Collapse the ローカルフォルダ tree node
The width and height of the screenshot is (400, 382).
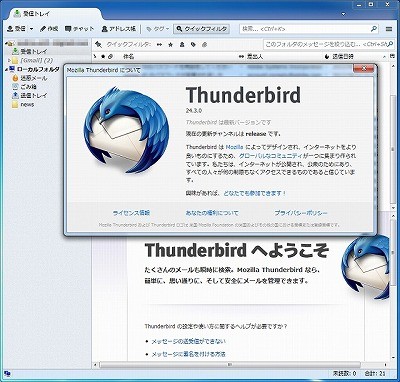pos(6,69)
